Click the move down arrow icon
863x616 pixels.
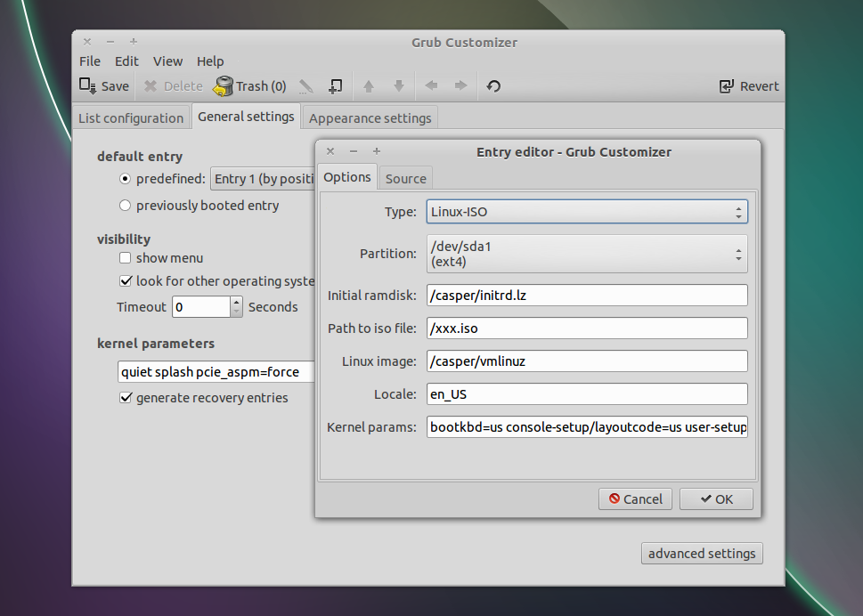(x=399, y=86)
